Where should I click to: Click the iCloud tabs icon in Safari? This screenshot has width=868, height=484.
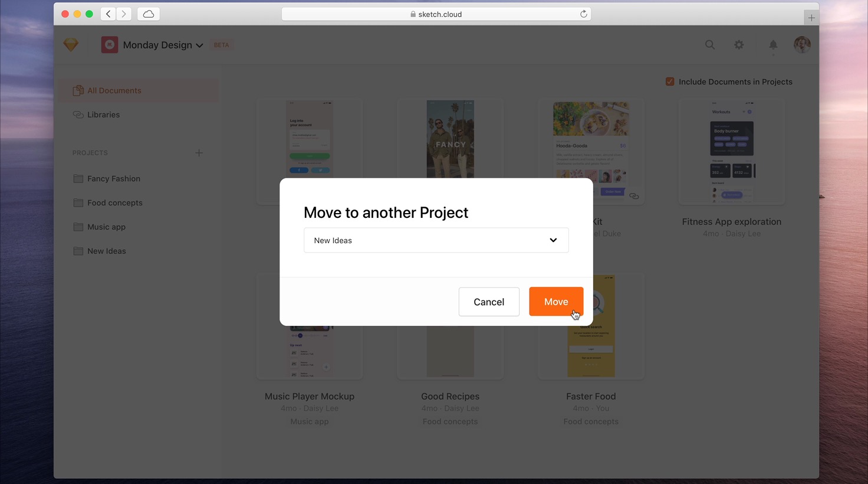click(149, 14)
